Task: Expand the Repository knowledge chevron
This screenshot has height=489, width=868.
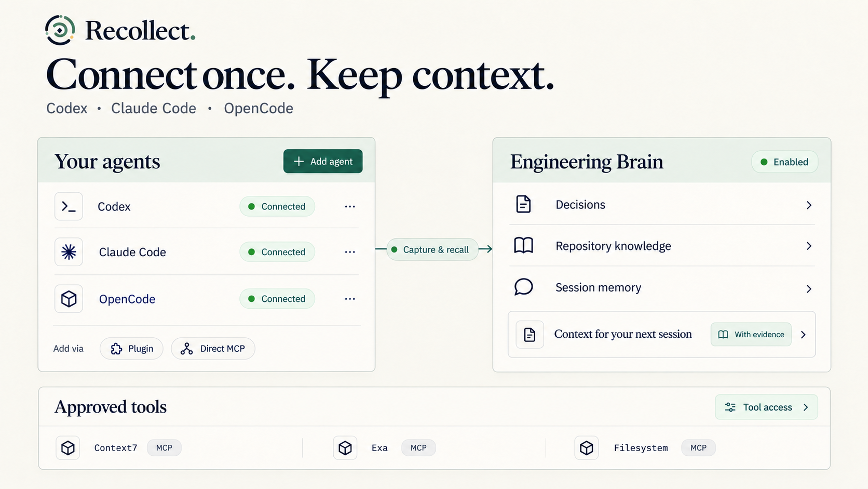Action: click(x=809, y=246)
